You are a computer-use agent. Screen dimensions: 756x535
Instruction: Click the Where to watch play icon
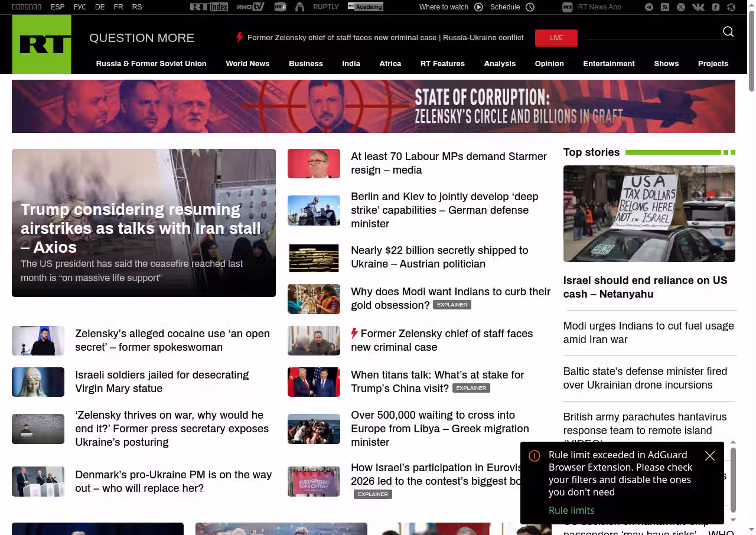pyautogui.click(x=478, y=7)
